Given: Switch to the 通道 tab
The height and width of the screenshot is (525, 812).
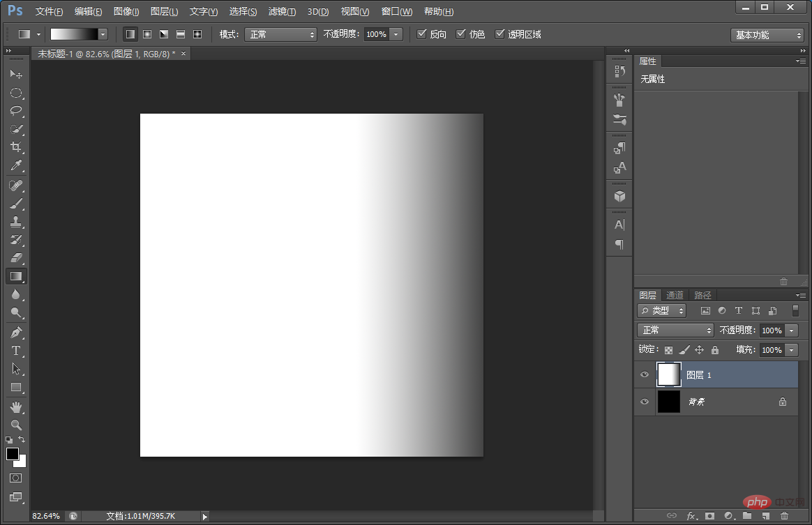Looking at the screenshot, I should 675,295.
